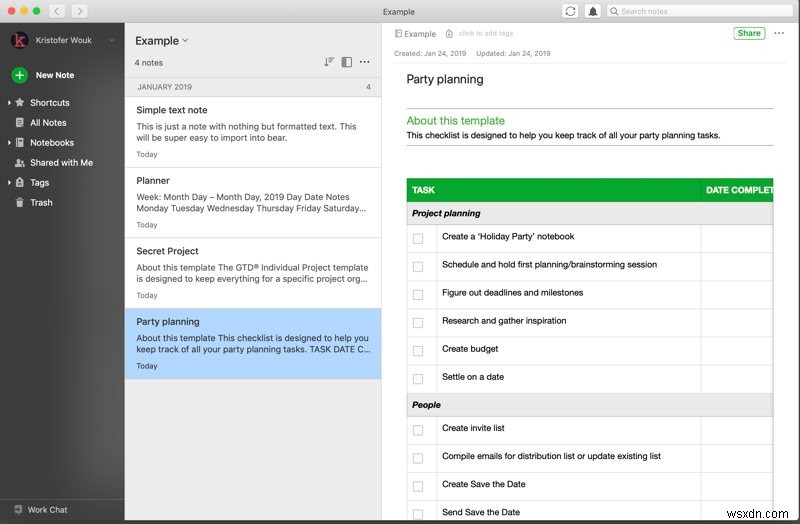The width and height of the screenshot is (800, 524).
Task: Click the 'Send Save the Date' task text
Action: tap(481, 512)
